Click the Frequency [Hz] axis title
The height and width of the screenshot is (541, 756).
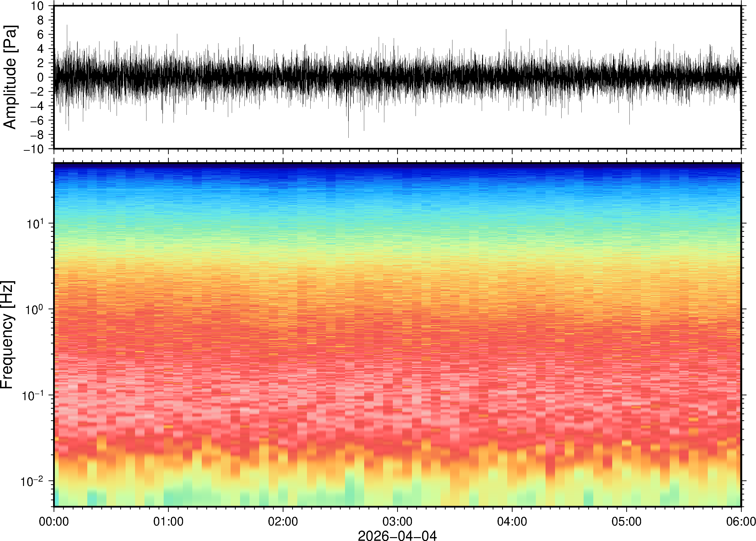point(7,335)
